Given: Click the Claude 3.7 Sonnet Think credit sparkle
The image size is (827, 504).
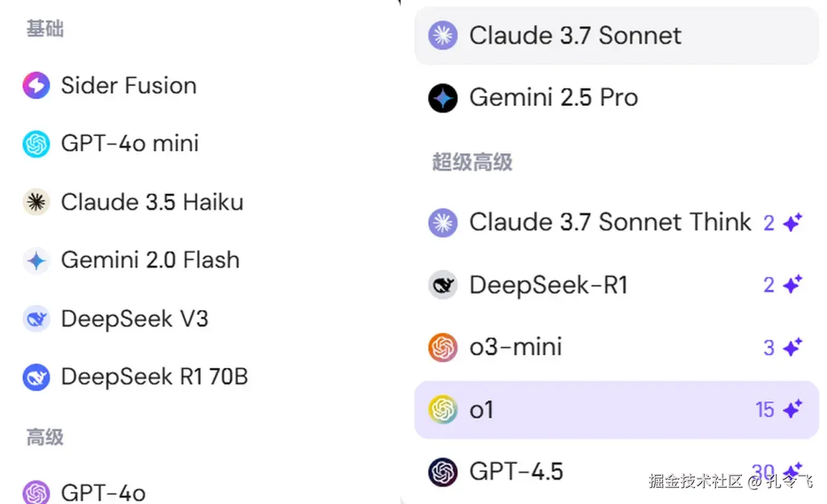Looking at the screenshot, I should click(792, 222).
